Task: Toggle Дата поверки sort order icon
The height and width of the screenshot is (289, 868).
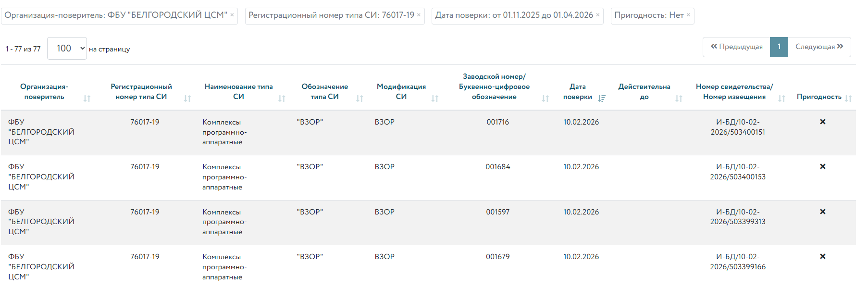Action: click(602, 99)
